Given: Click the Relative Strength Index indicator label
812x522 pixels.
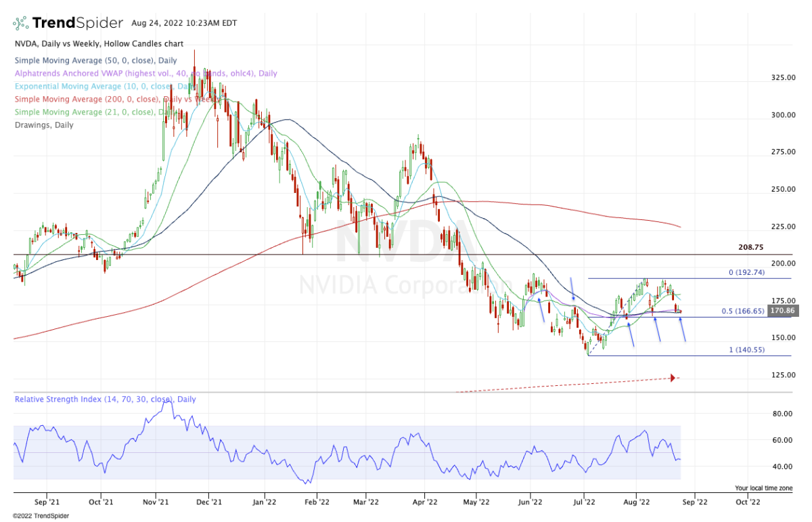Looking at the screenshot, I should pyautogui.click(x=105, y=399).
